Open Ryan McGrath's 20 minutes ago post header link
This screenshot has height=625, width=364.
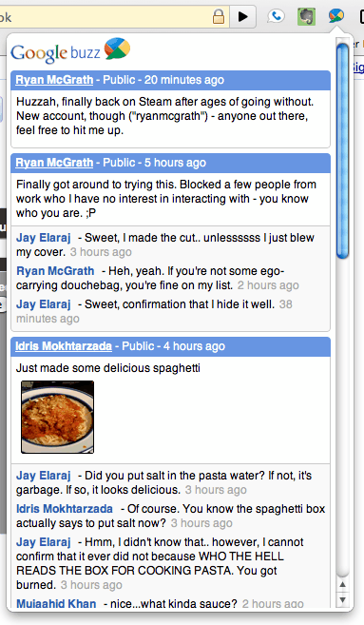pyautogui.click(x=54, y=80)
